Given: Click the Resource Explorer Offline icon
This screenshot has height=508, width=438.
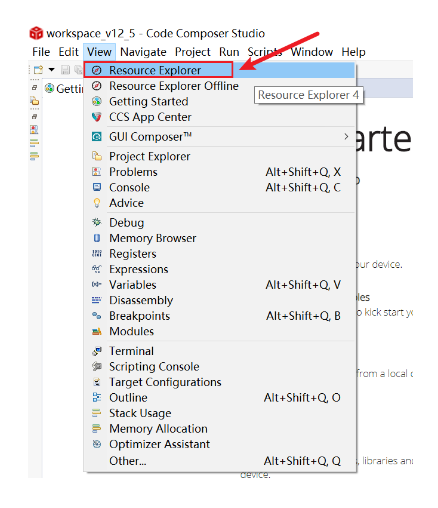Looking at the screenshot, I should pos(97,86).
